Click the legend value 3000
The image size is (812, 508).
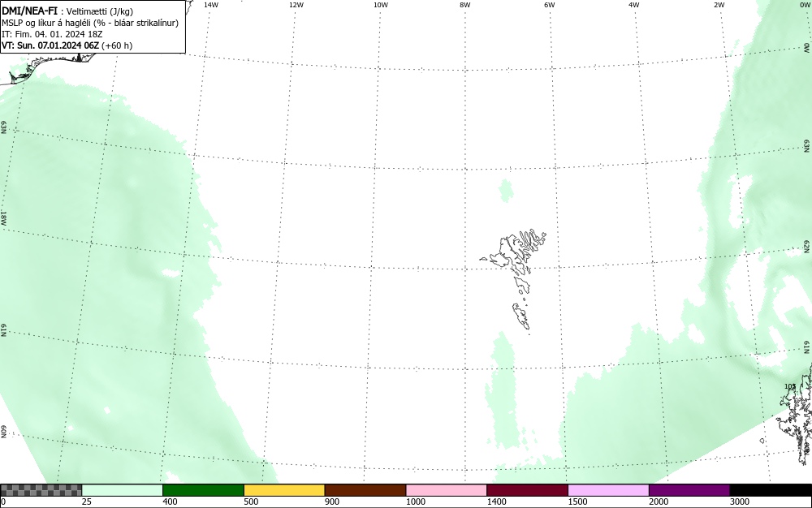740,502
